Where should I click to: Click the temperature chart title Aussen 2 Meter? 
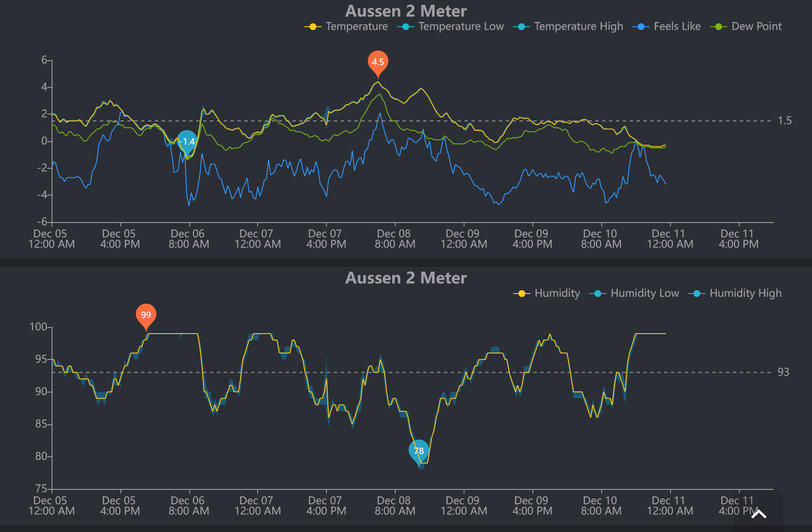pos(406,11)
